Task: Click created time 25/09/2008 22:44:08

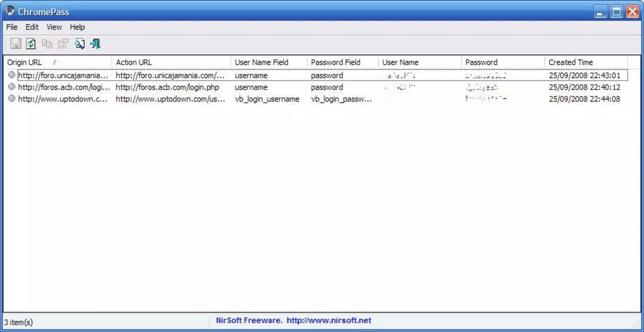Action: [x=585, y=99]
